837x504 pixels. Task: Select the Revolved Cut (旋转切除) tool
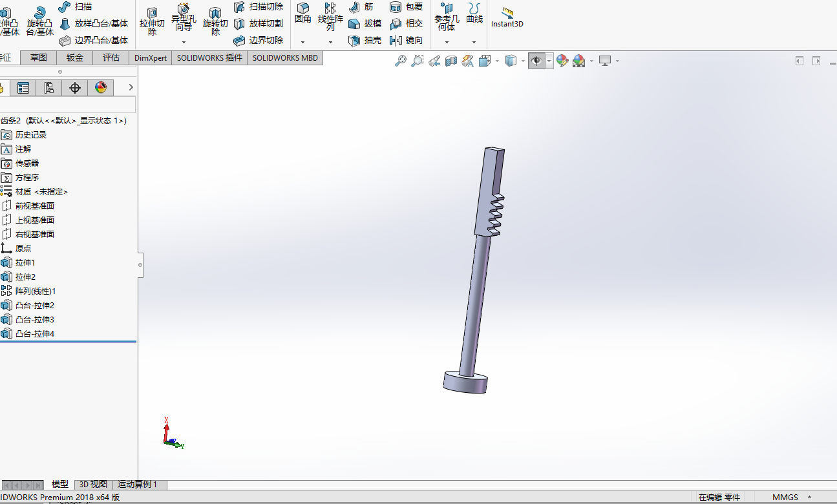point(215,21)
